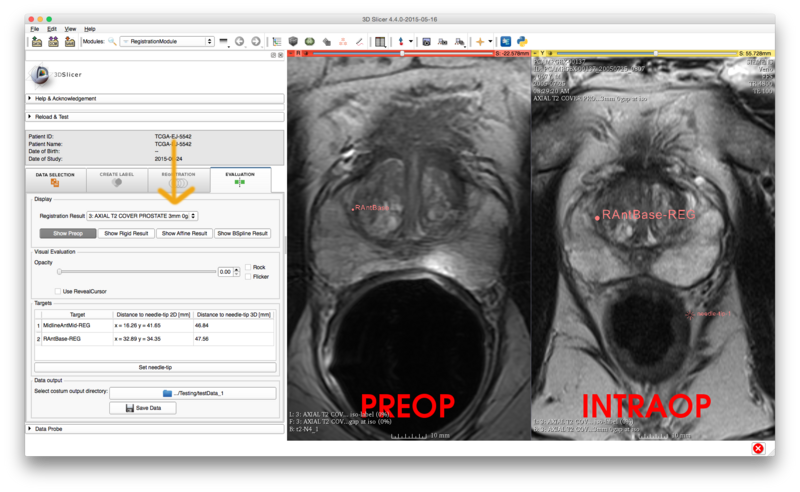Open the Registration Result dropdown
The width and height of the screenshot is (800, 492).
coord(142,216)
